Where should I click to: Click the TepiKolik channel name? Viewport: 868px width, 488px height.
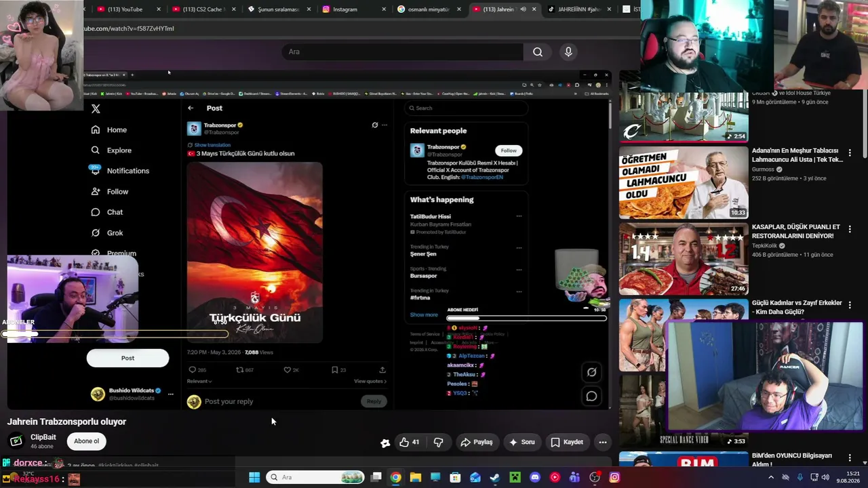coord(765,246)
